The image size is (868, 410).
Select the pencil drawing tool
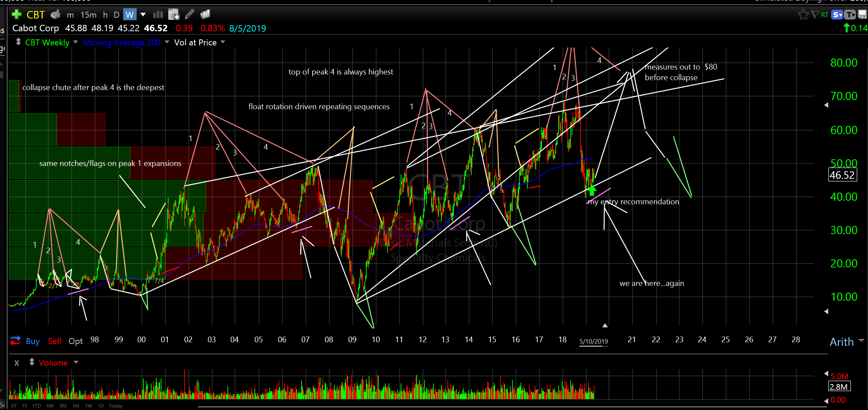click(189, 15)
